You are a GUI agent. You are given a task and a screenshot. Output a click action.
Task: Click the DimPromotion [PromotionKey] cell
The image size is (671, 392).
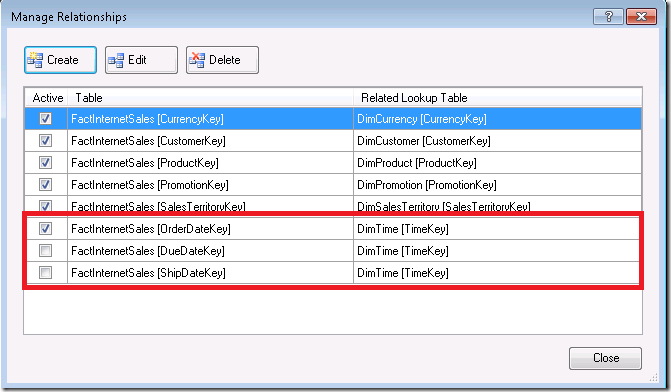497,185
